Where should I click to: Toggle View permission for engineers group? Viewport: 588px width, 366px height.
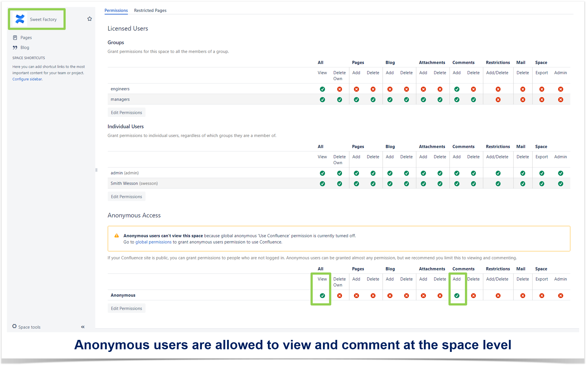click(x=322, y=88)
